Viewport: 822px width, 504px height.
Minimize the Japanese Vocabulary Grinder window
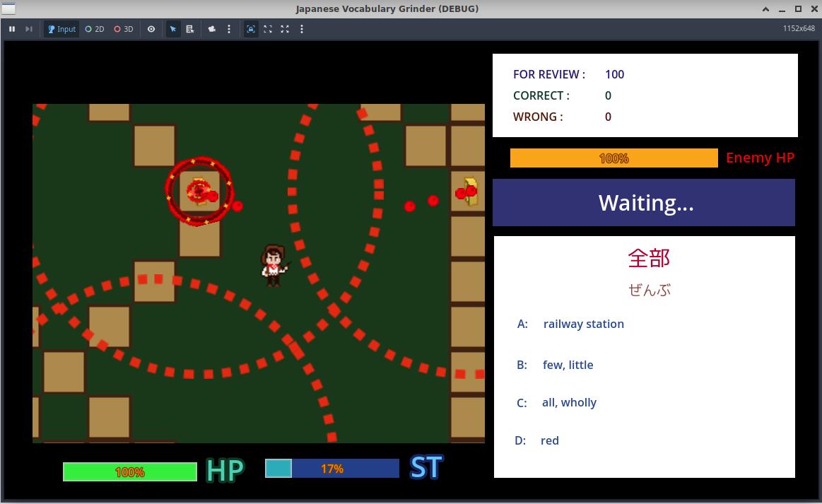click(782, 9)
